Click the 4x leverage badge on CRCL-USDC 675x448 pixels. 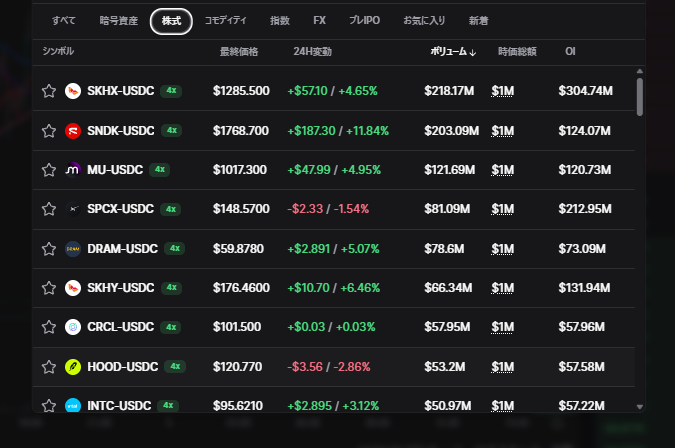click(x=171, y=327)
